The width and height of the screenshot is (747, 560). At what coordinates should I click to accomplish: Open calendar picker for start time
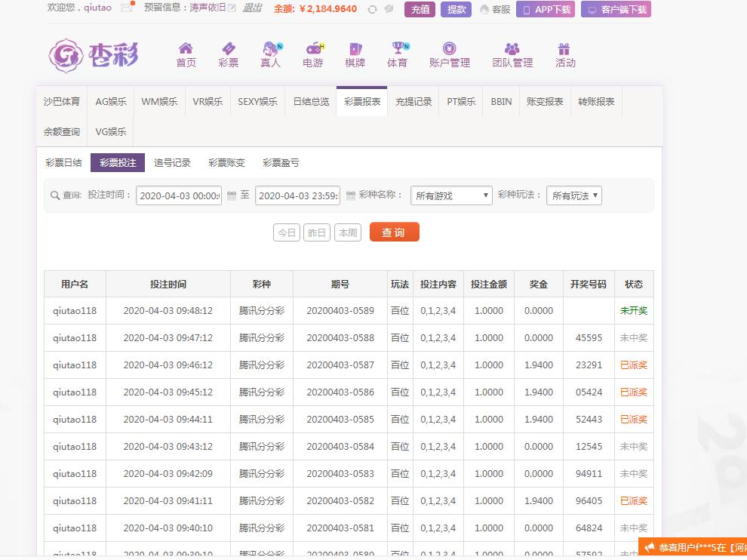232,195
